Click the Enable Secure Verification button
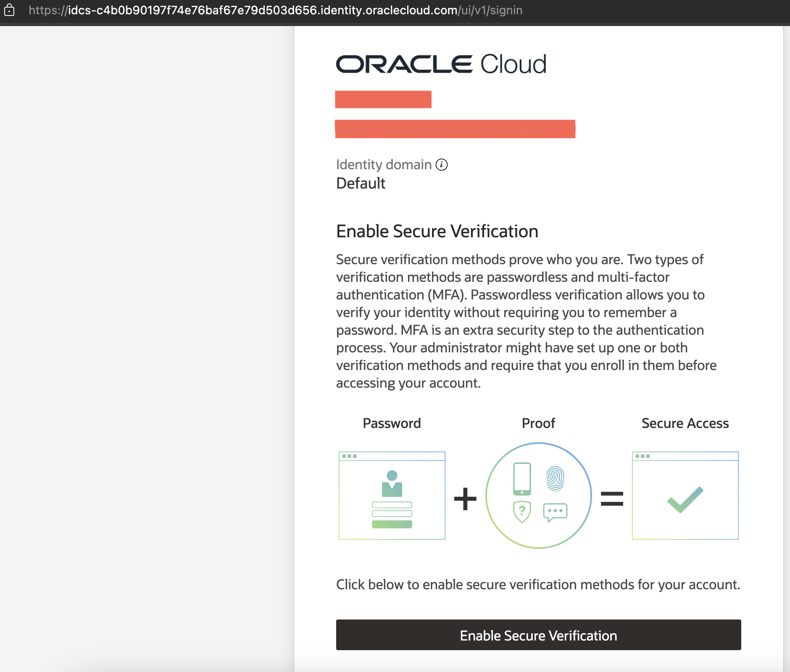Viewport: 790px width, 672px height. [538, 635]
